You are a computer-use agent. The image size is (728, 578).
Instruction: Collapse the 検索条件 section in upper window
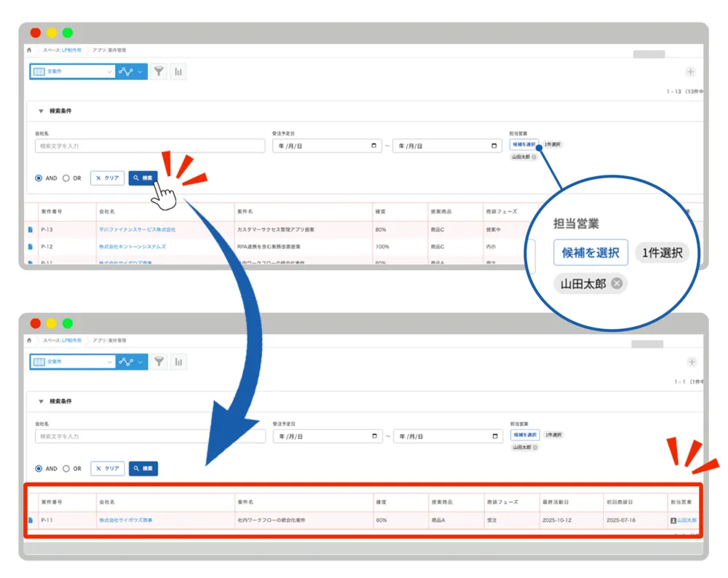pyautogui.click(x=41, y=111)
